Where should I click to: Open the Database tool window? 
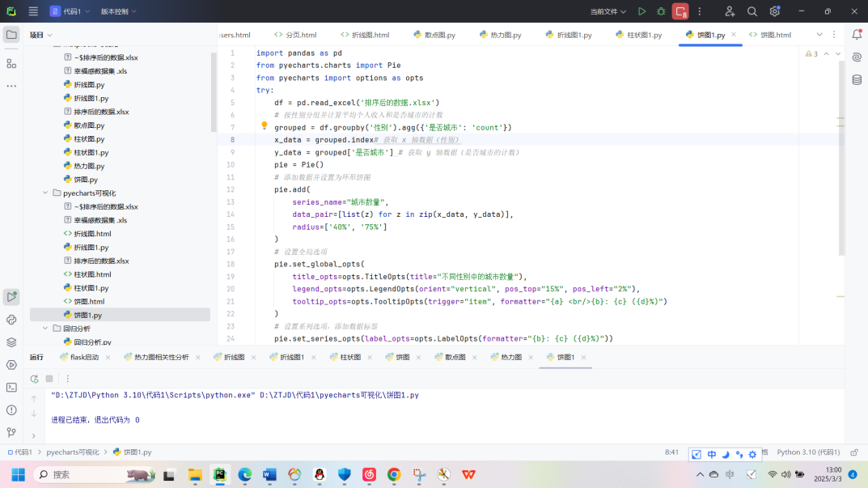click(x=857, y=80)
